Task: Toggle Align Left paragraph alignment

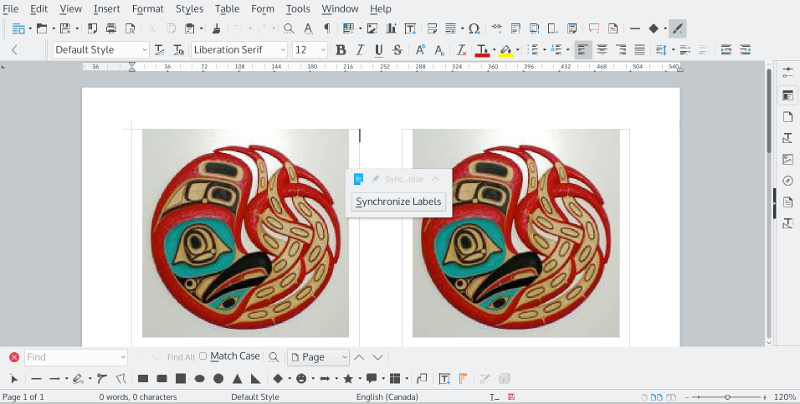Action: coord(583,50)
